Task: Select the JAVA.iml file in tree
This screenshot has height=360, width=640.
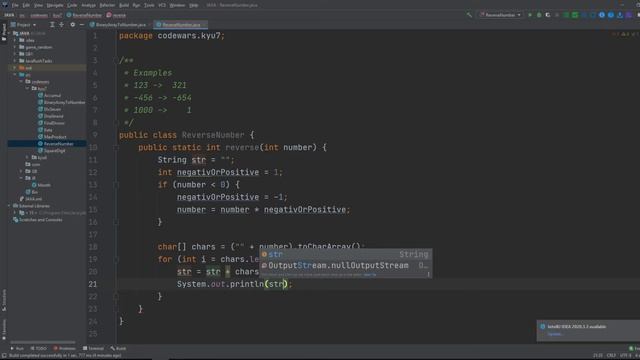Action: [31, 199]
